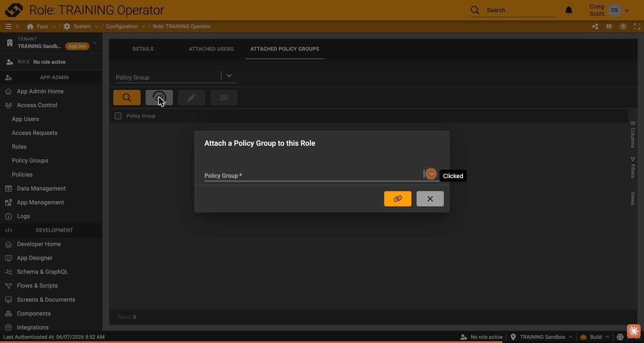Confirm attach with the orange link button

point(398,199)
